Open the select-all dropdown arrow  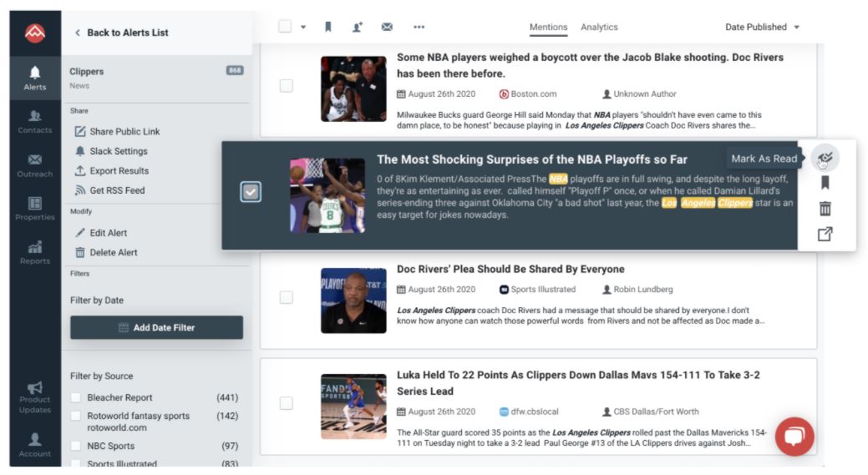point(303,27)
